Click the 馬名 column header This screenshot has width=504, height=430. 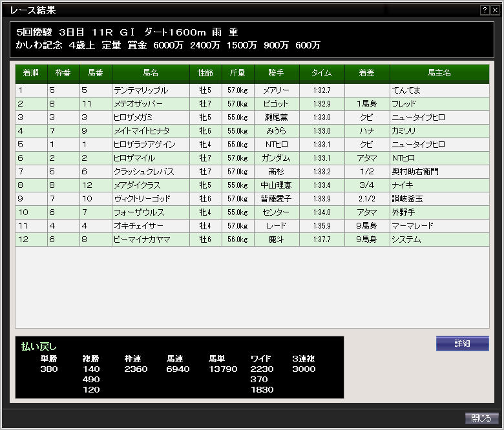point(151,73)
